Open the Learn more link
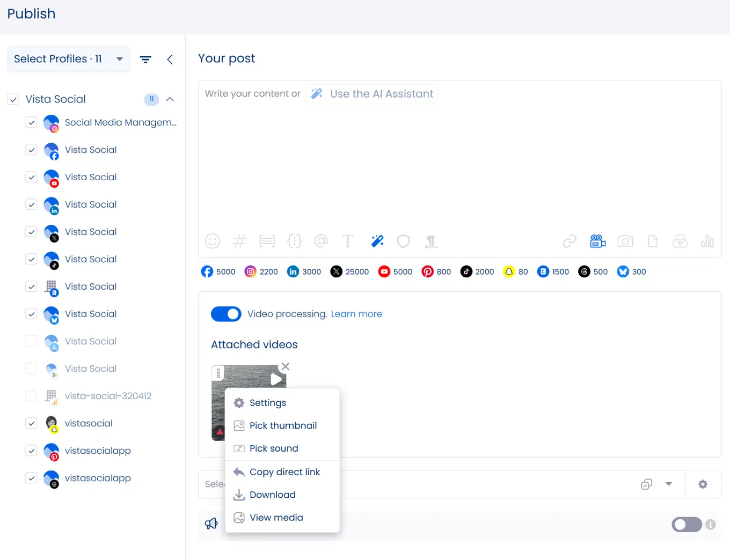Image resolution: width=730 pixels, height=560 pixels. pyautogui.click(x=356, y=314)
